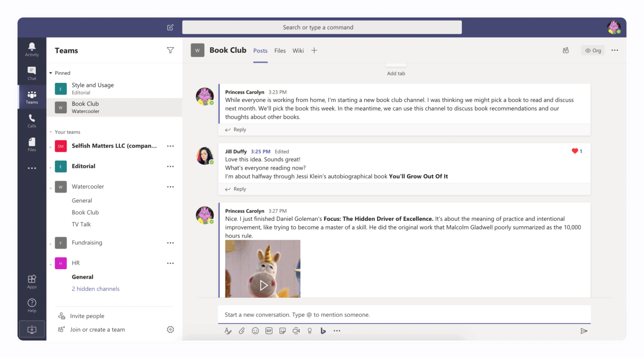Click the Praise badge icon
Image resolution: width=644 pixels, height=358 pixels.
pos(310,331)
